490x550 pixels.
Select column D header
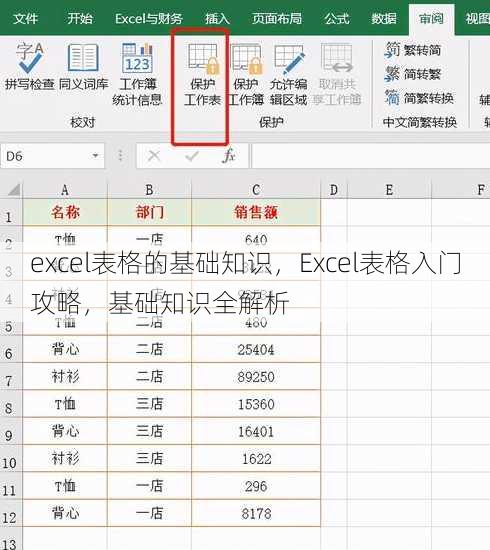[334, 190]
